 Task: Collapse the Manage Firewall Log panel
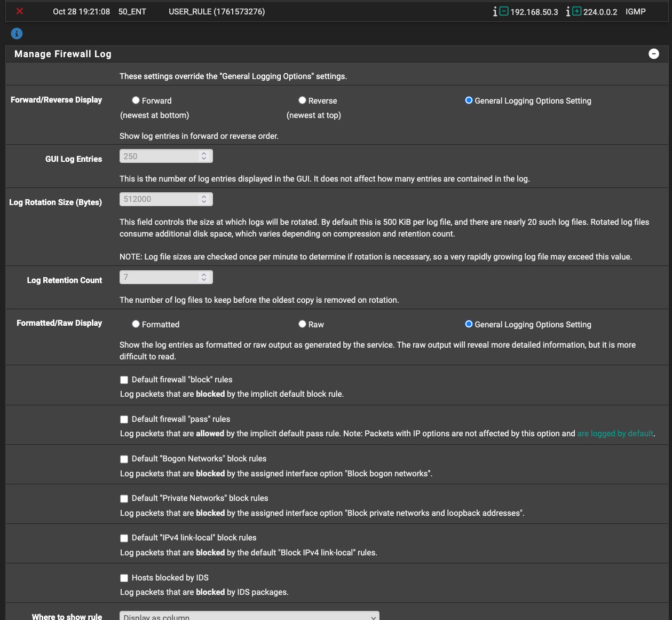pyautogui.click(x=653, y=54)
